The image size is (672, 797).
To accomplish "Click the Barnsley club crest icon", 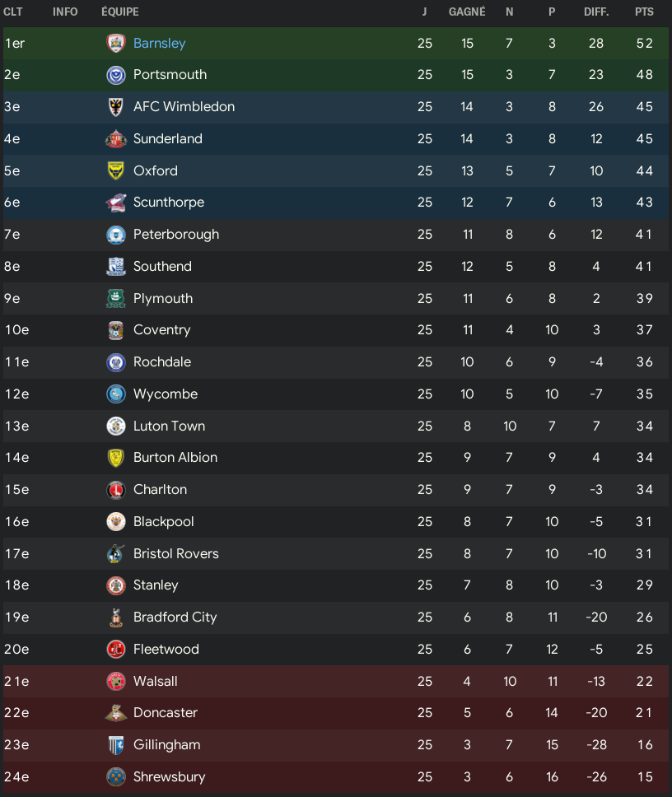I will (x=116, y=43).
